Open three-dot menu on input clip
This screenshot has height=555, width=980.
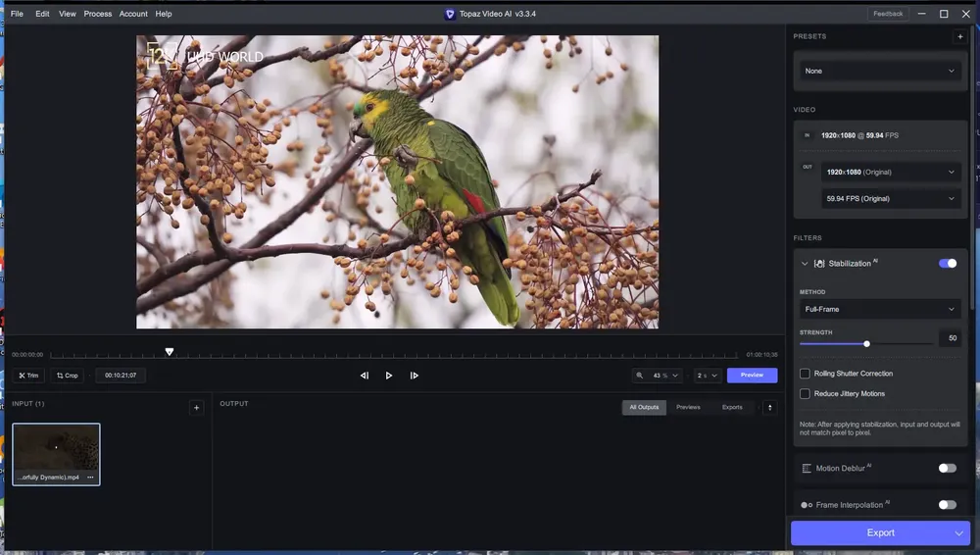coord(90,478)
